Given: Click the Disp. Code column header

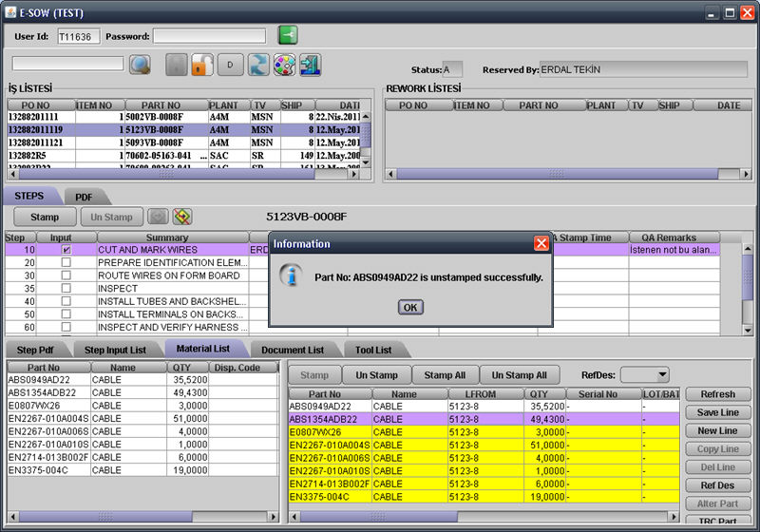Looking at the screenshot, I should [243, 368].
